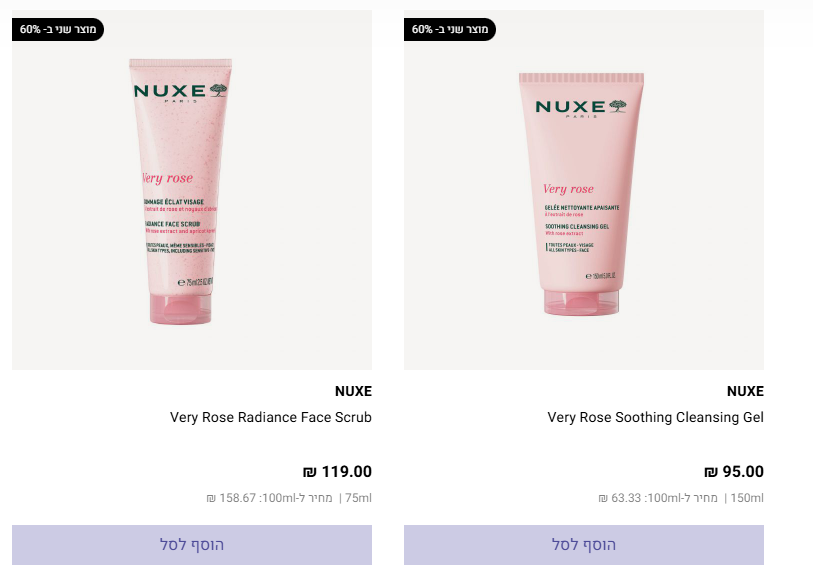
Task: Click the 60% badge on Face Scrub
Action: (58, 30)
